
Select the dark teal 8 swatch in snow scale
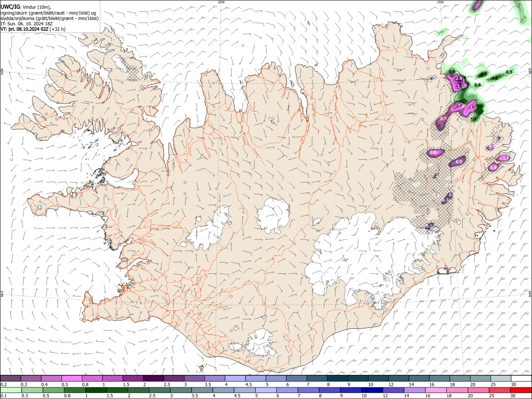(x=337, y=379)
